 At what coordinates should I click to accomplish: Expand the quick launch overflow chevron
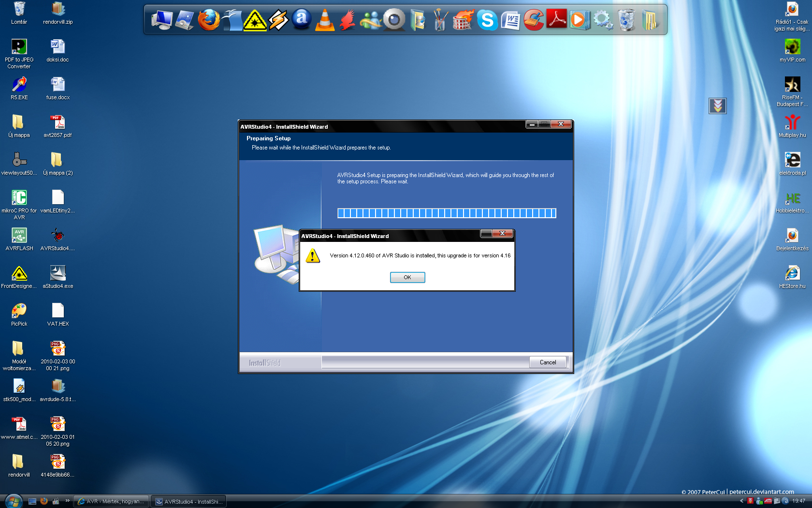[x=67, y=501]
